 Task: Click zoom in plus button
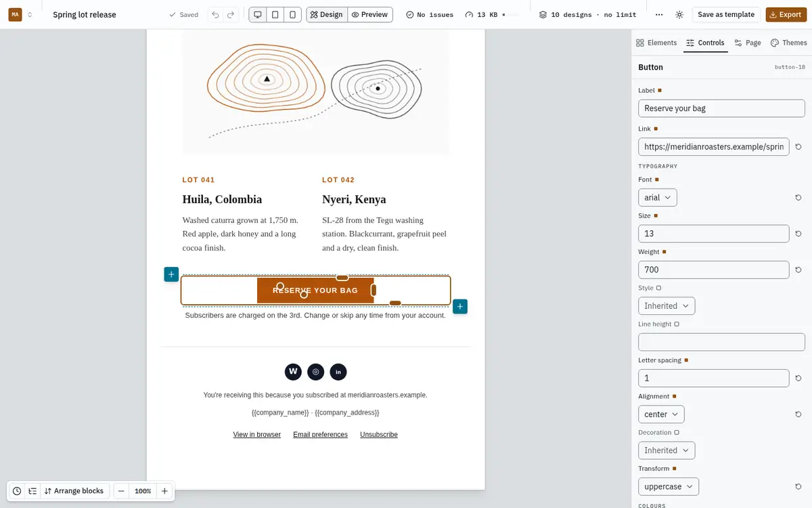click(x=164, y=491)
